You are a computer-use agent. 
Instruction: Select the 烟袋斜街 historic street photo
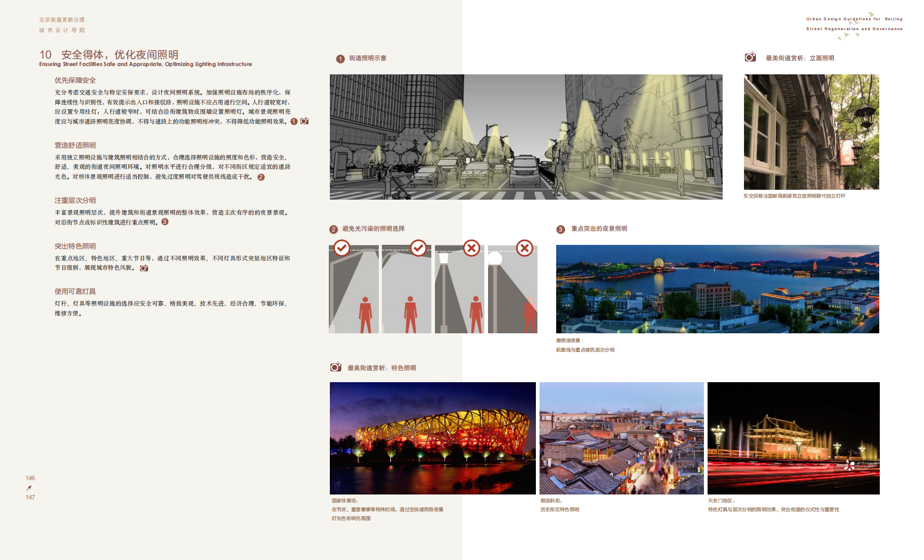tap(621, 438)
